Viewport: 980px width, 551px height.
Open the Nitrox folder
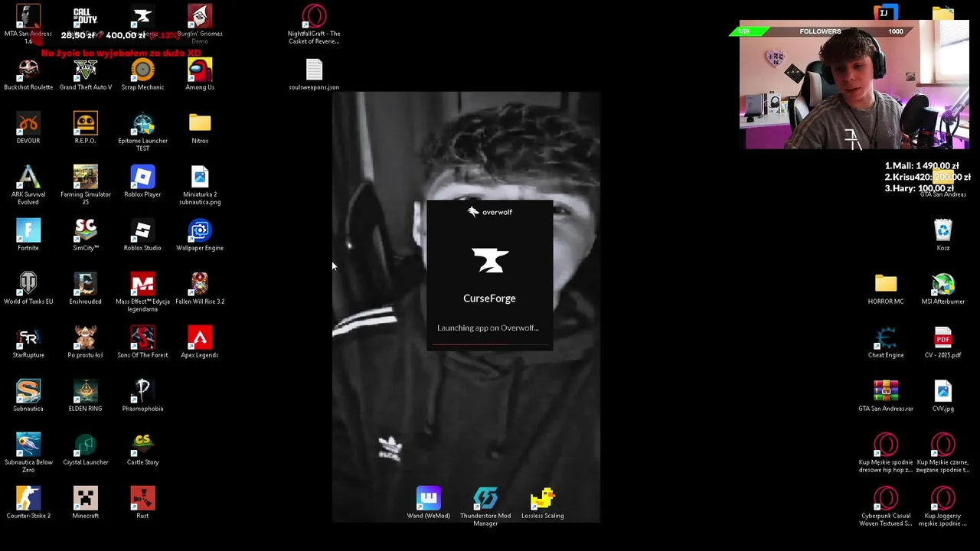click(x=200, y=128)
